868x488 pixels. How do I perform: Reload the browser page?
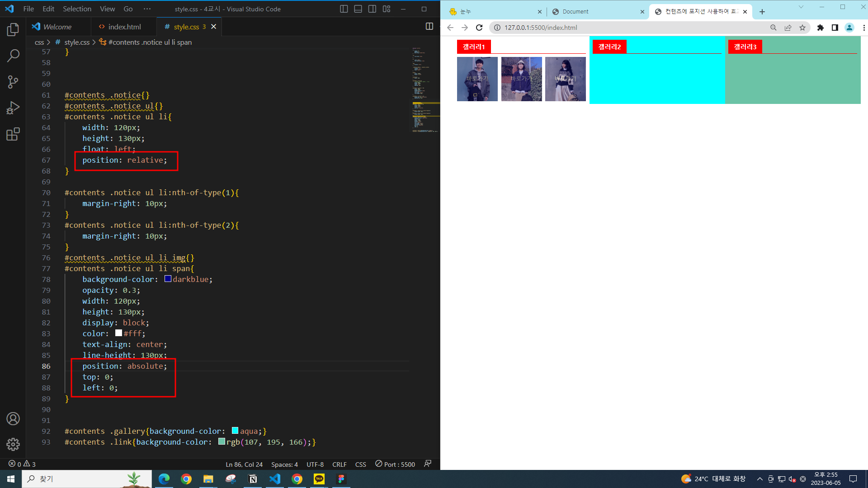pos(479,28)
